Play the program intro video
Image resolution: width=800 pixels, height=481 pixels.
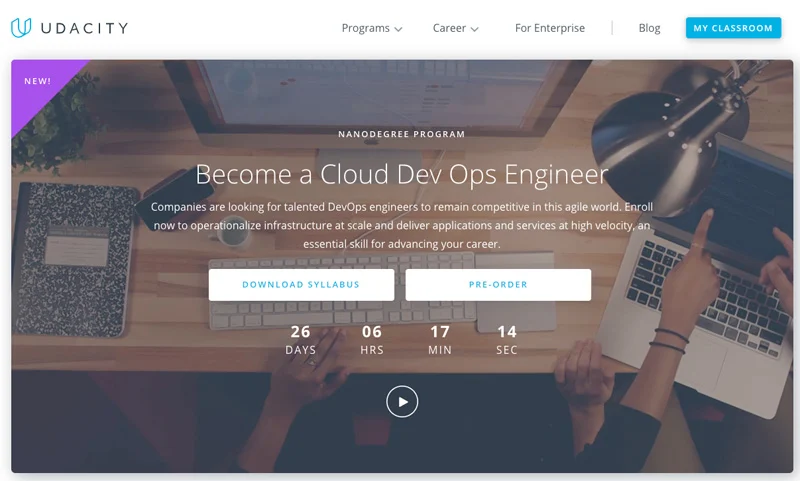402,401
